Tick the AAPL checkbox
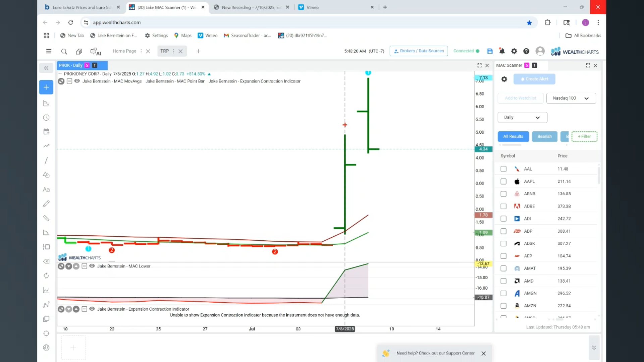 [503, 181]
